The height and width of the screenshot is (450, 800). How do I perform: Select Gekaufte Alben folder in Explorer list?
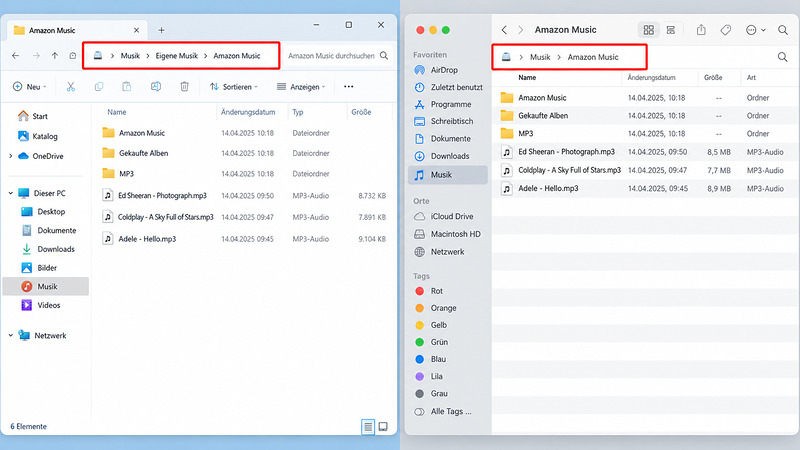(143, 153)
